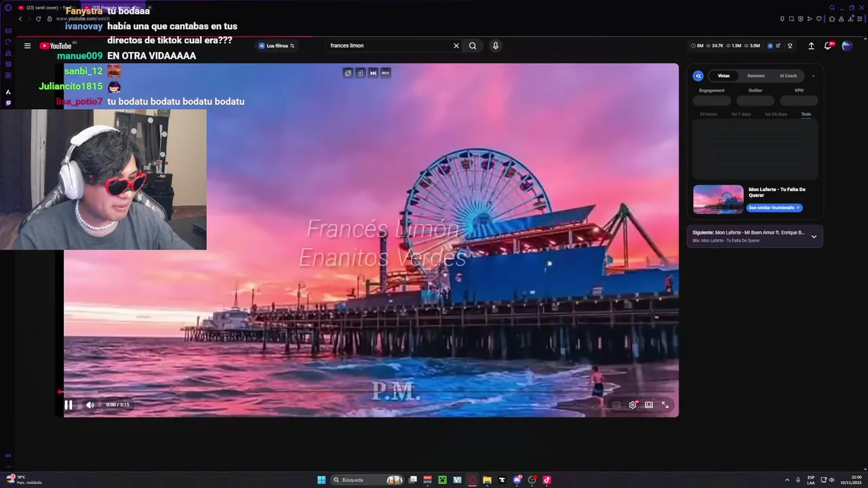This screenshot has height=488, width=868.
Task: Open the Twitch icon in Opera sidebar
Action: [8, 103]
